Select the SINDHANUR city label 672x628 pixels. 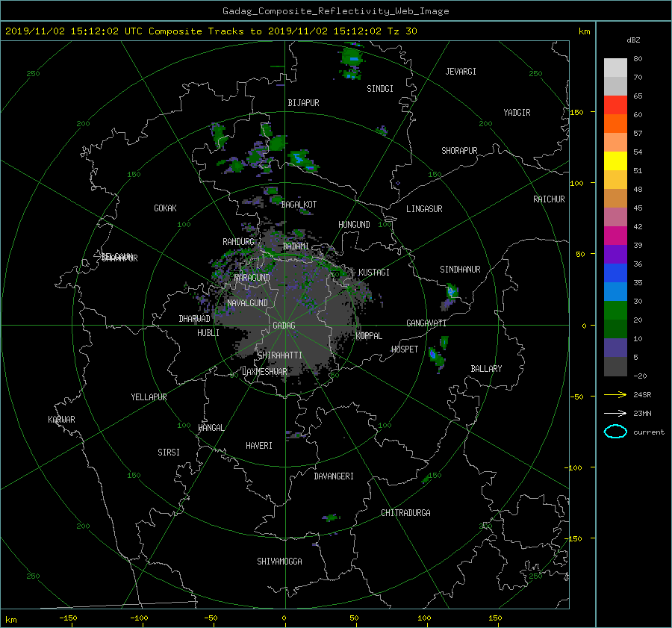tap(460, 270)
